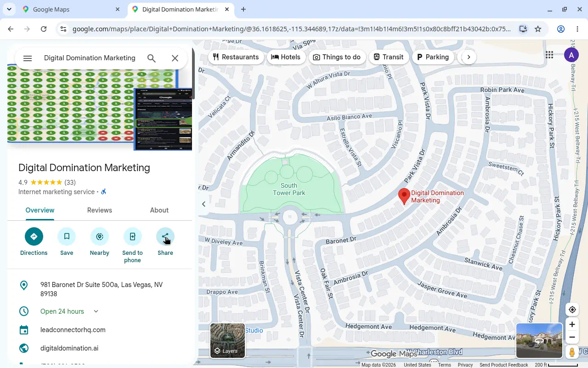
Task: Click the search box text field
Action: [x=90, y=58]
